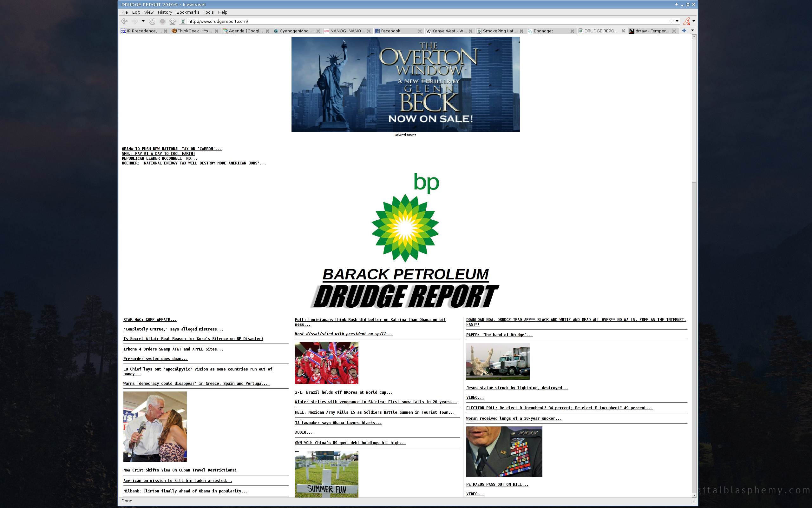
Task: Open 'Most dissatisfied with president on spill' link
Action: pos(344,334)
